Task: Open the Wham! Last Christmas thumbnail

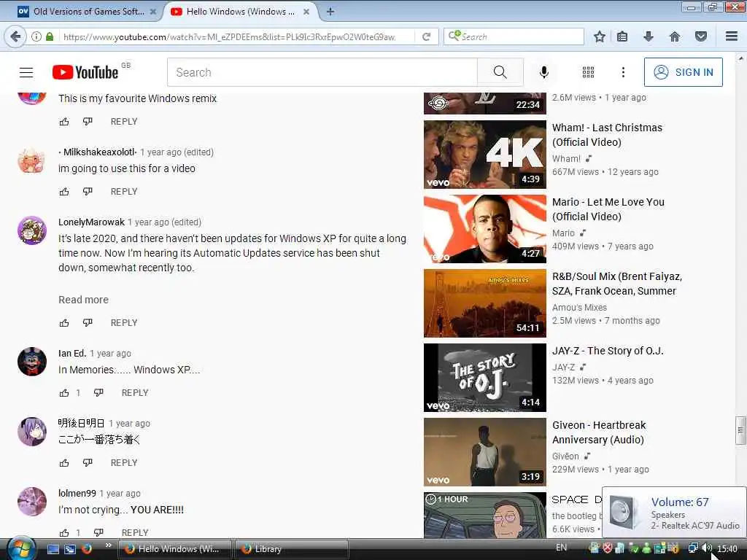Action: (485, 155)
